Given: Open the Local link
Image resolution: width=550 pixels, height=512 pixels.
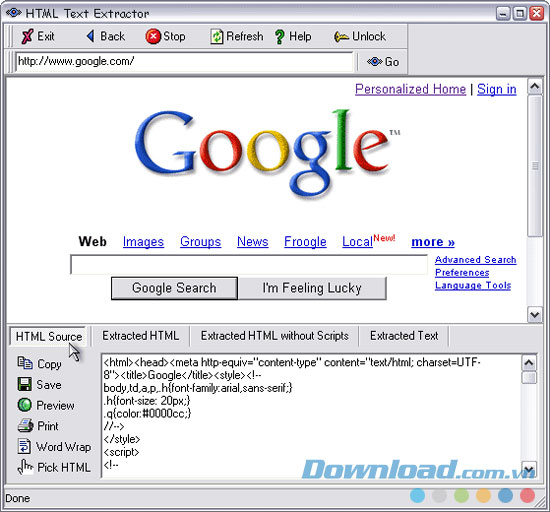Looking at the screenshot, I should [357, 242].
